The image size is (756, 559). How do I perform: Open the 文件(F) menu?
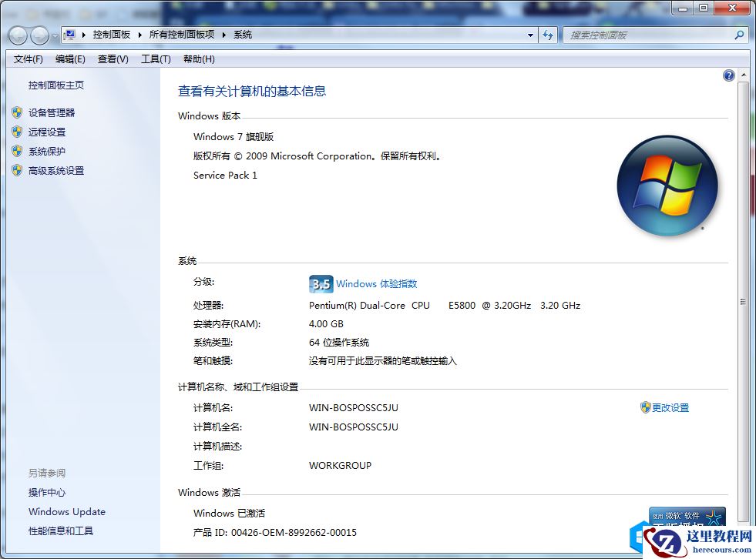tap(28, 59)
